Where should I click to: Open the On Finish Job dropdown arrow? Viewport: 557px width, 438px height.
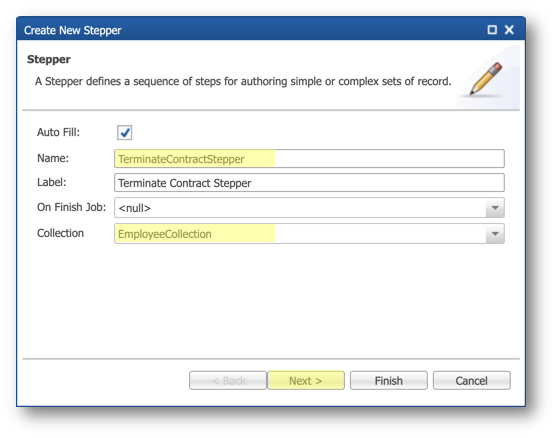pos(495,208)
